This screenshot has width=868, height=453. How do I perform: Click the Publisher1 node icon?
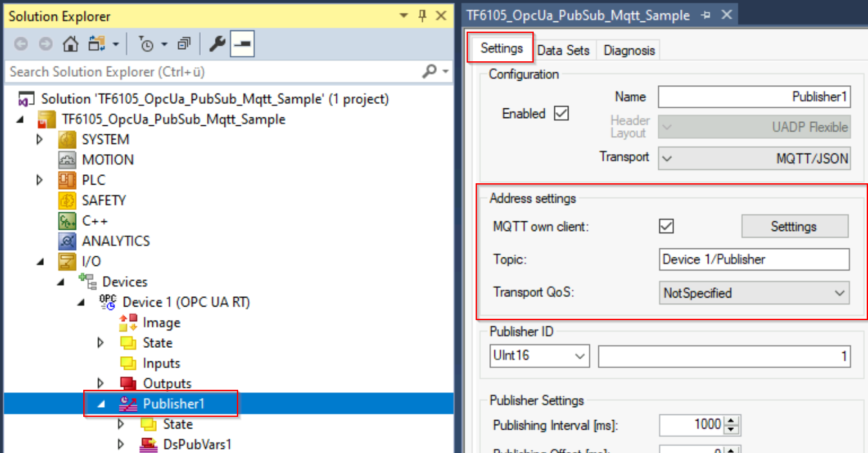pos(128,404)
